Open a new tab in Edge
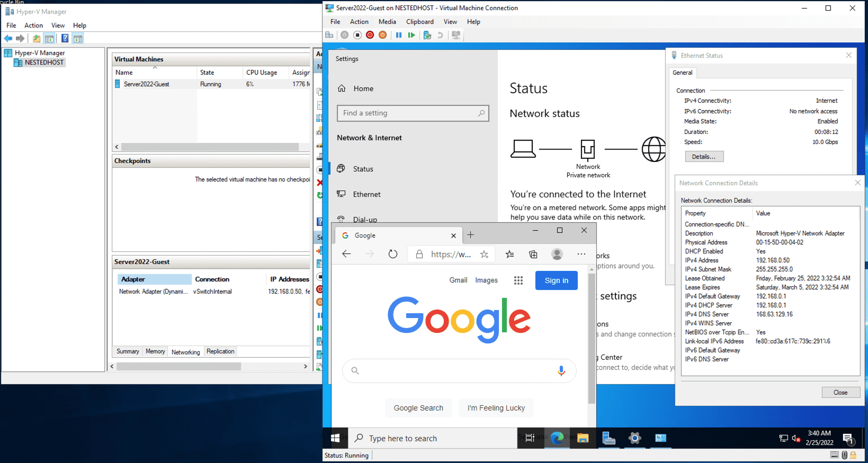 (x=471, y=235)
